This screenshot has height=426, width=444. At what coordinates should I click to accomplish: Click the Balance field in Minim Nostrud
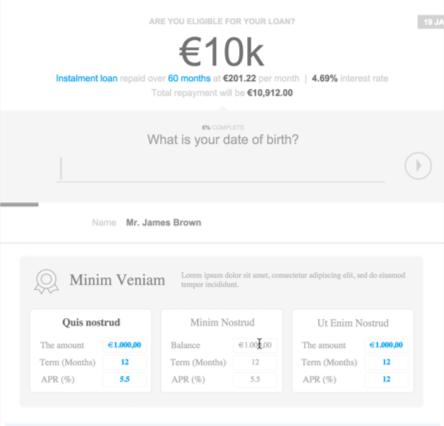[255, 345]
